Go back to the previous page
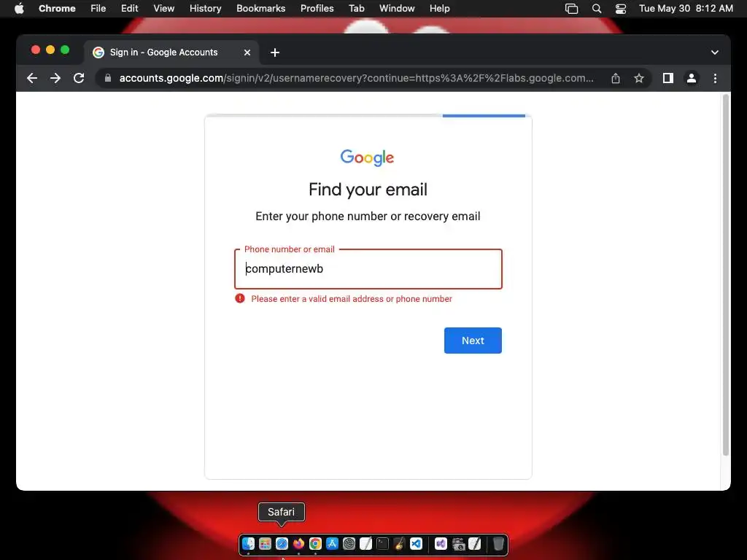 pos(32,78)
